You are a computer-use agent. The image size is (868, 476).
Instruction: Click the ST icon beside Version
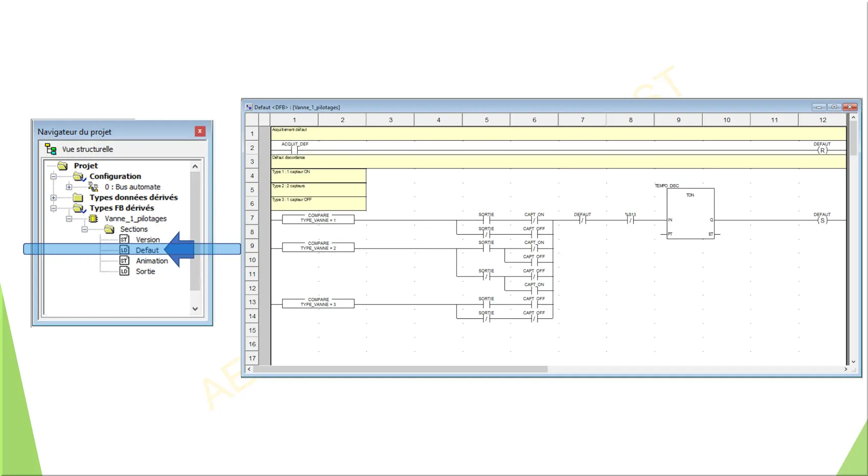coord(124,239)
